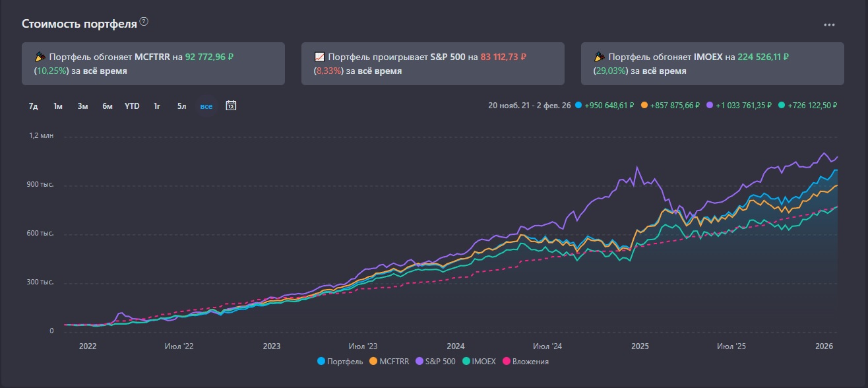This screenshot has height=388, width=868.
Task: Select the 1м time range
Action: pyautogui.click(x=58, y=106)
